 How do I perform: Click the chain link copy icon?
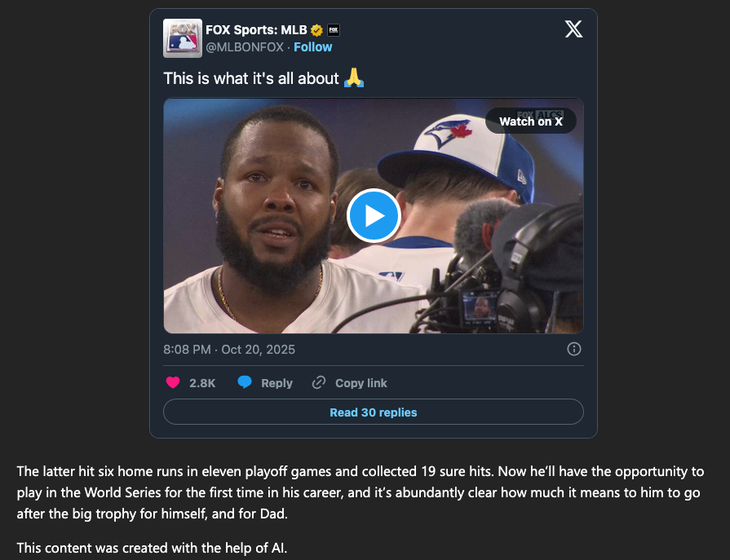pos(319,382)
